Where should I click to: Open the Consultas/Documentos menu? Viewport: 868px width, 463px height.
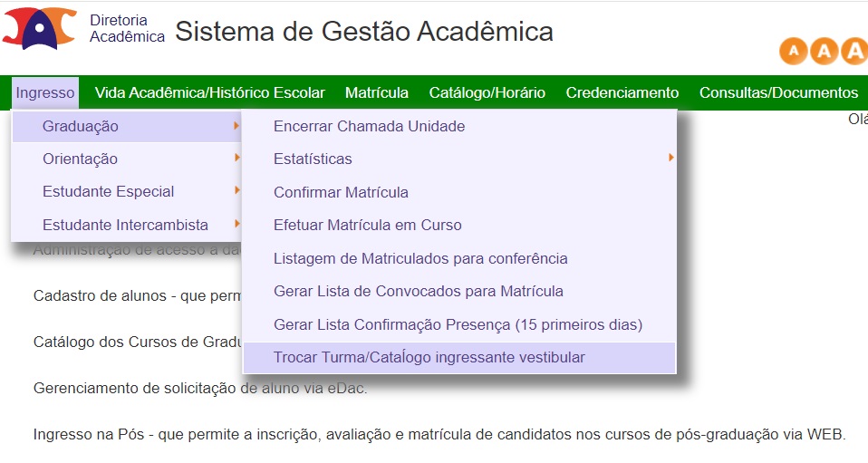coord(779,92)
